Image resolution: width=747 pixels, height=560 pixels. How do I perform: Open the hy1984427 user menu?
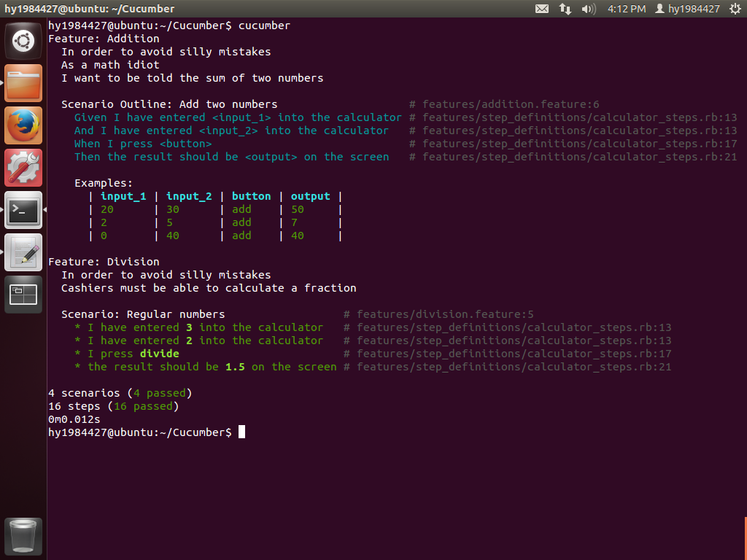pos(687,9)
